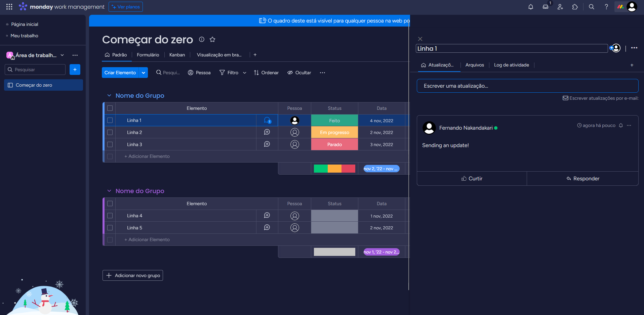The height and width of the screenshot is (315, 644).
Task: Switch to Kanban view tab
Action: coord(177,55)
